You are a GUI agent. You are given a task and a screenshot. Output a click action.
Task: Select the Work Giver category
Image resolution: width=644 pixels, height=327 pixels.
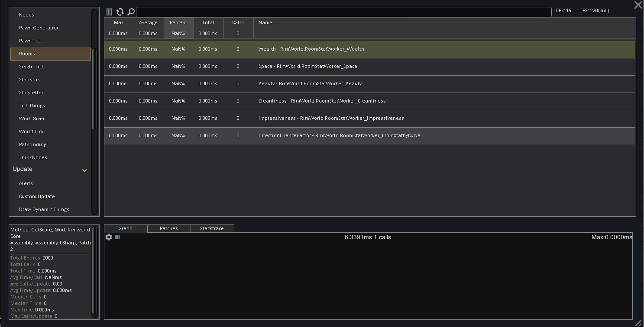click(x=51, y=119)
